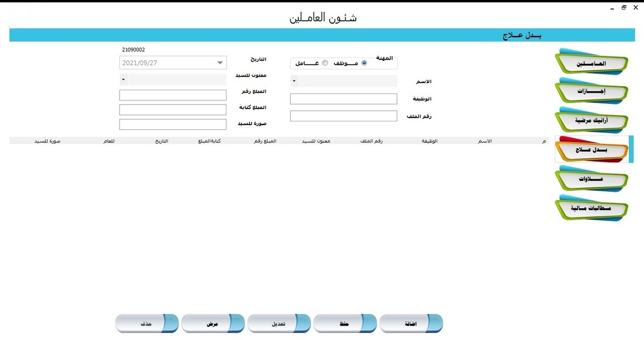This screenshot has height=340, width=644.
Task: Expand the معنون للسيد dropdown
Action: [x=123, y=79]
